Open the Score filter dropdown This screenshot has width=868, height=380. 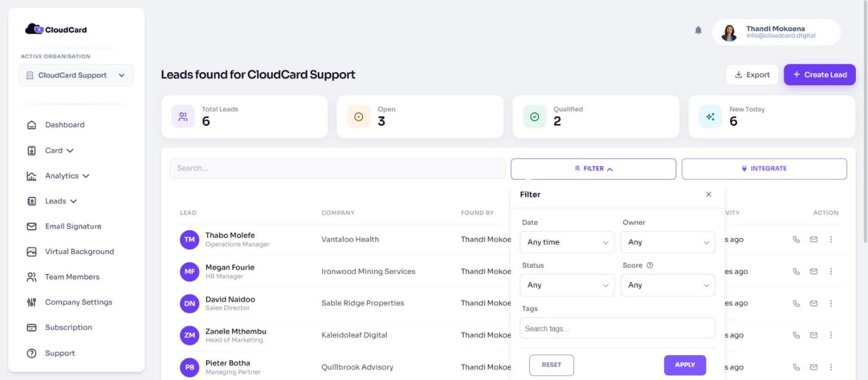(668, 285)
